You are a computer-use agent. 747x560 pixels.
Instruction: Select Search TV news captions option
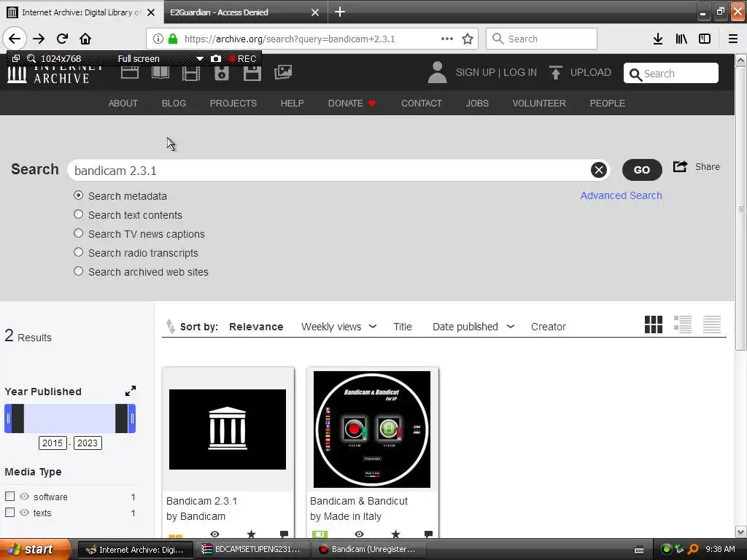pyautogui.click(x=79, y=233)
